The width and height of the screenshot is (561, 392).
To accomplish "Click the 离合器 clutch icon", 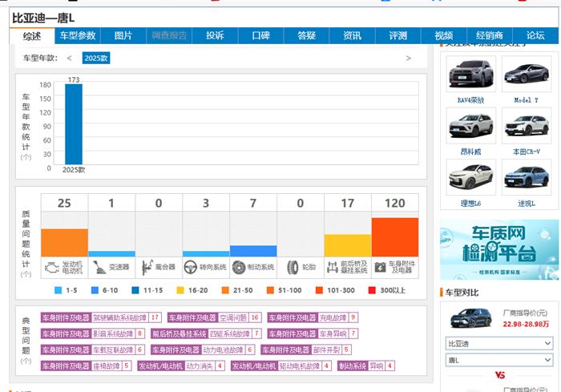I will click(x=147, y=267).
